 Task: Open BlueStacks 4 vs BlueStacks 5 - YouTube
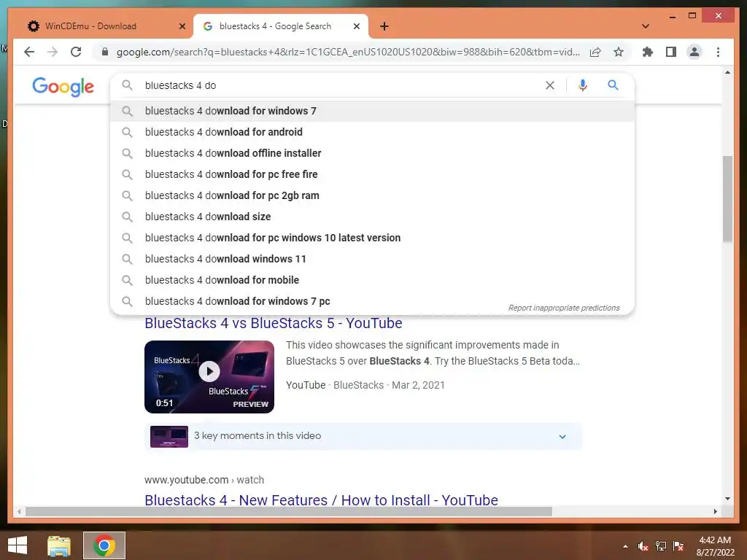(x=274, y=323)
